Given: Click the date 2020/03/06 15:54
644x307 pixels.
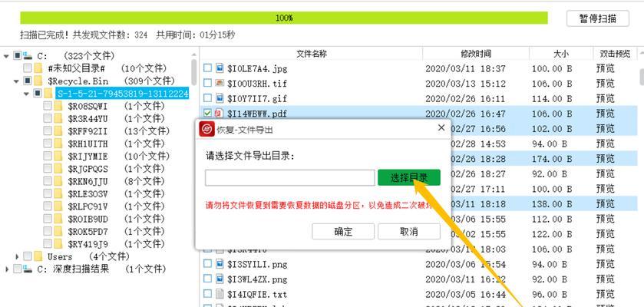Looking at the screenshot, I should click(x=465, y=264).
